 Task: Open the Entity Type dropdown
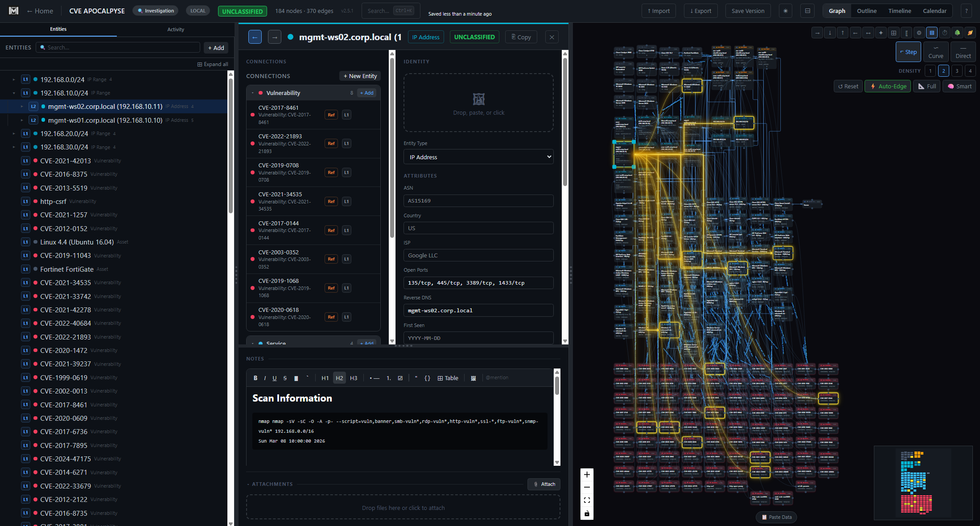click(x=478, y=157)
